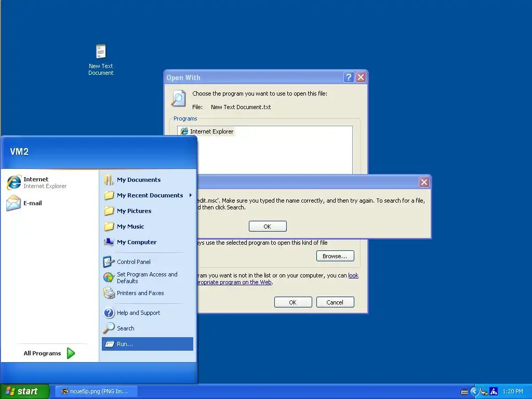Image resolution: width=532 pixels, height=399 pixels.
Task: Follow the look for appropriate program link
Action: click(x=353, y=275)
